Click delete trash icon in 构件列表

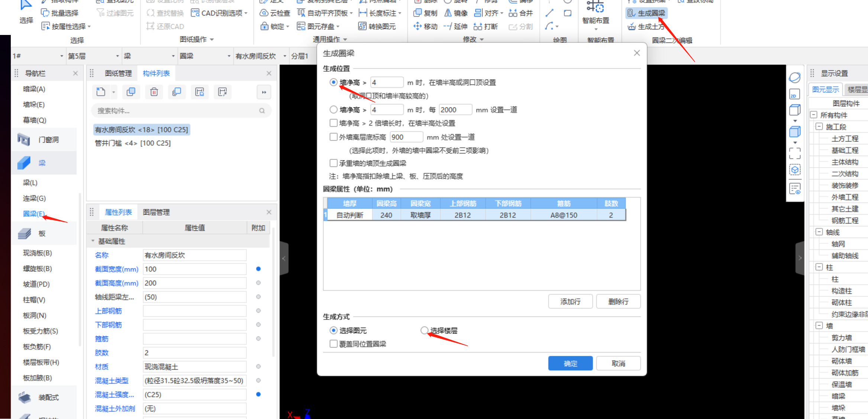pos(154,92)
